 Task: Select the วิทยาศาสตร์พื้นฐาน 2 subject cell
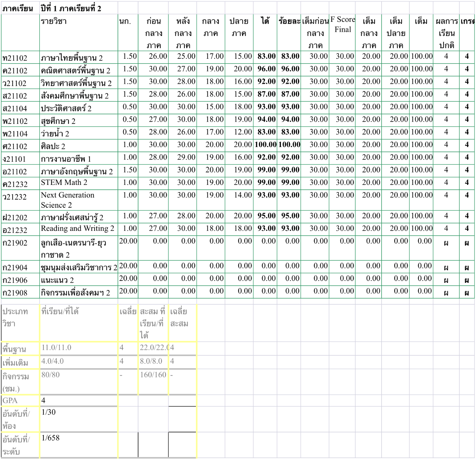(x=79, y=82)
